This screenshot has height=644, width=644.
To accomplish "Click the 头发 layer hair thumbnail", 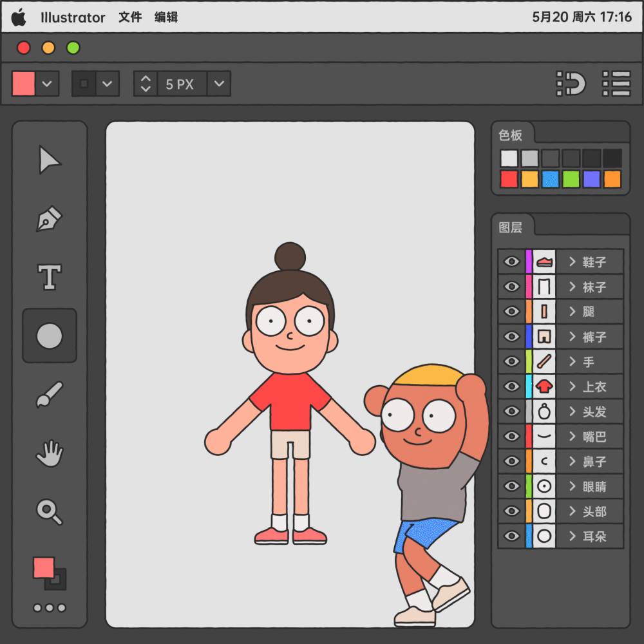I will [544, 411].
